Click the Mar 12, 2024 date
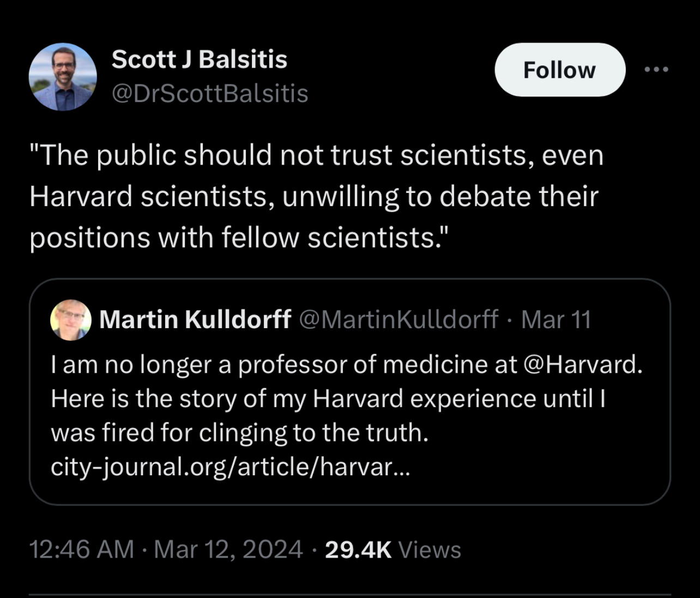Viewport: 700px width, 598px height. coord(228,549)
